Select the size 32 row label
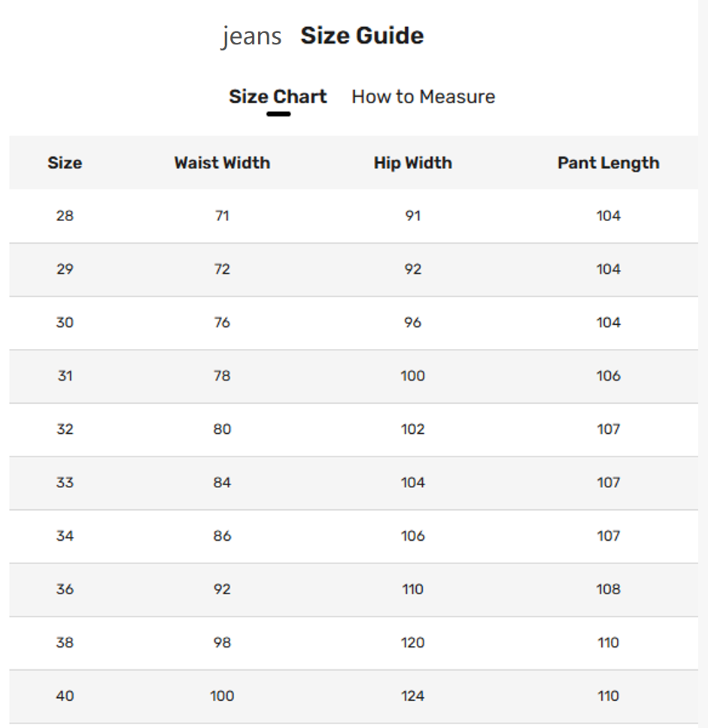The width and height of the screenshot is (708, 728). tap(65, 429)
